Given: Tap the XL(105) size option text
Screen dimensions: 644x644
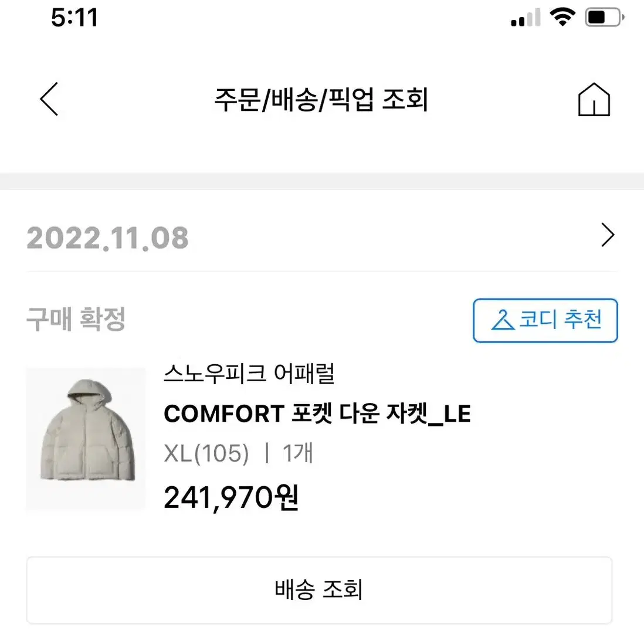Looking at the screenshot, I should pos(206,453).
